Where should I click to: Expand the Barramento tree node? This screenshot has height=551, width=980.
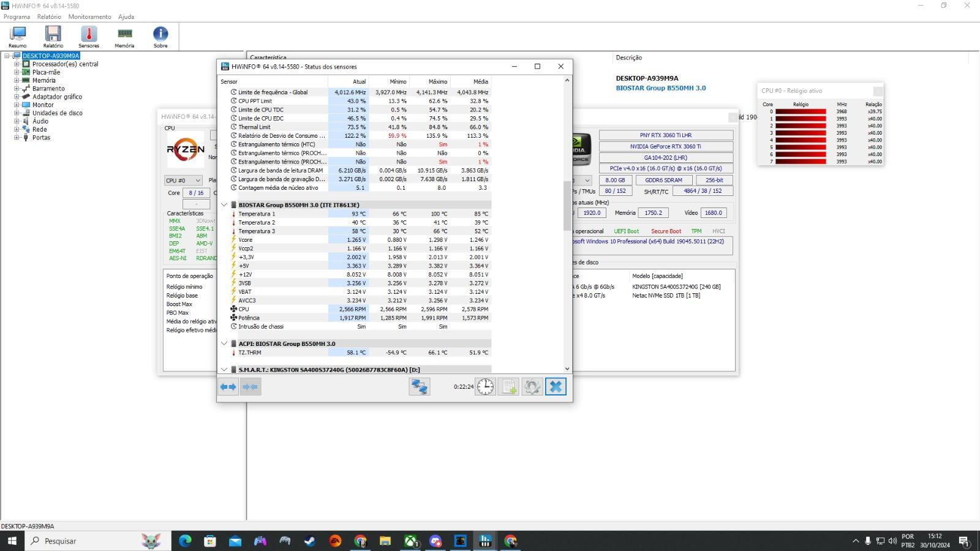pos(17,88)
